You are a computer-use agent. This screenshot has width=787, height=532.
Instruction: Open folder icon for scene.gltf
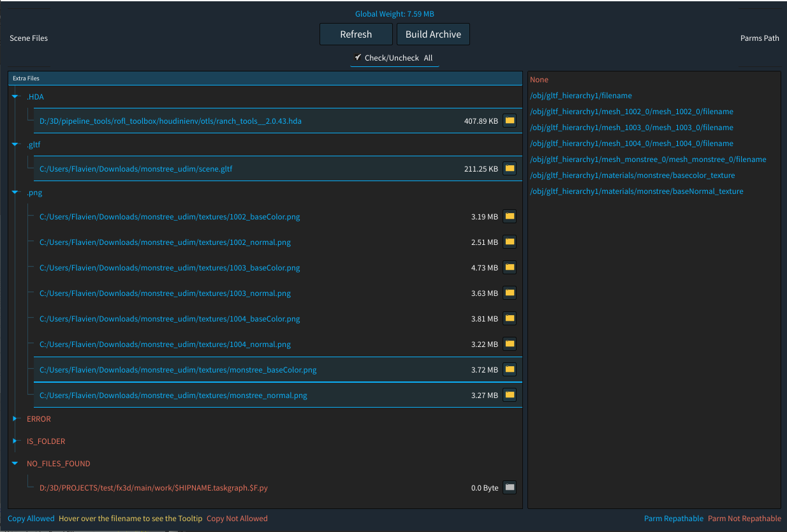(x=510, y=168)
